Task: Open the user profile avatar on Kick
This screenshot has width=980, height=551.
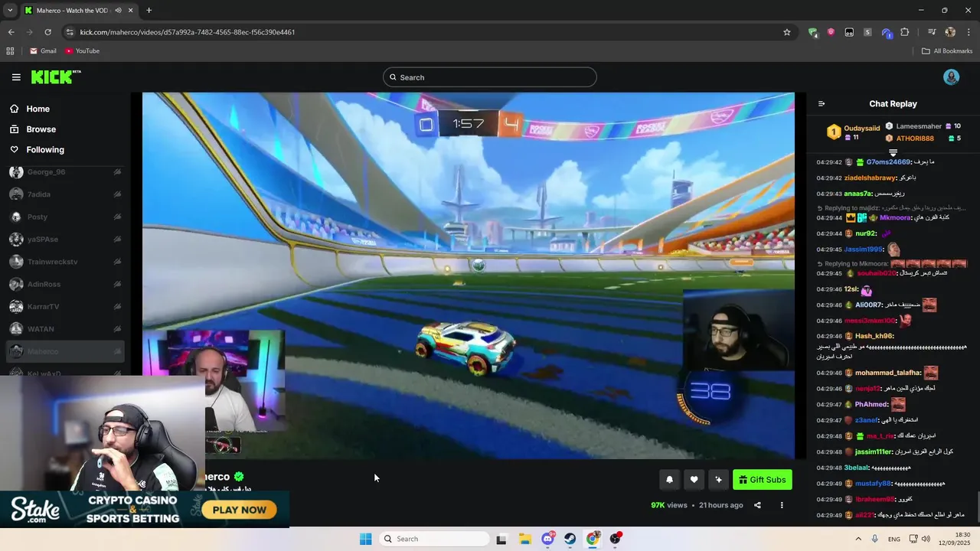Action: (x=951, y=77)
